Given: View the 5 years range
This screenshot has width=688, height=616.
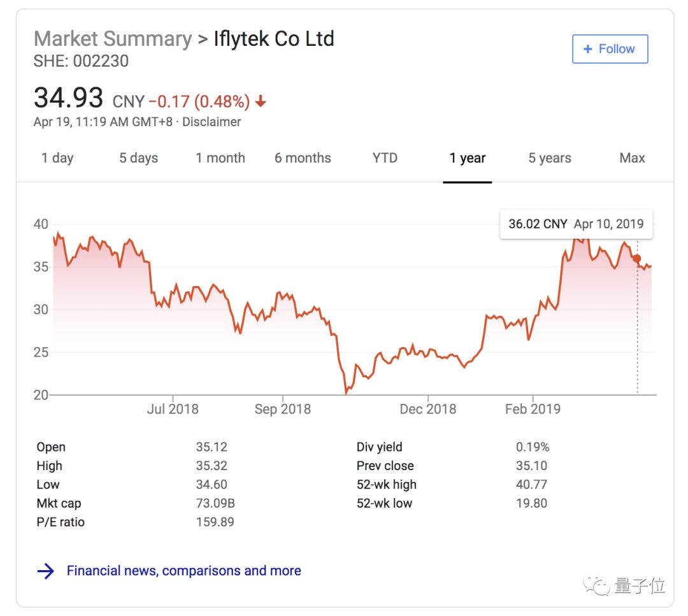Looking at the screenshot, I should click(x=550, y=158).
